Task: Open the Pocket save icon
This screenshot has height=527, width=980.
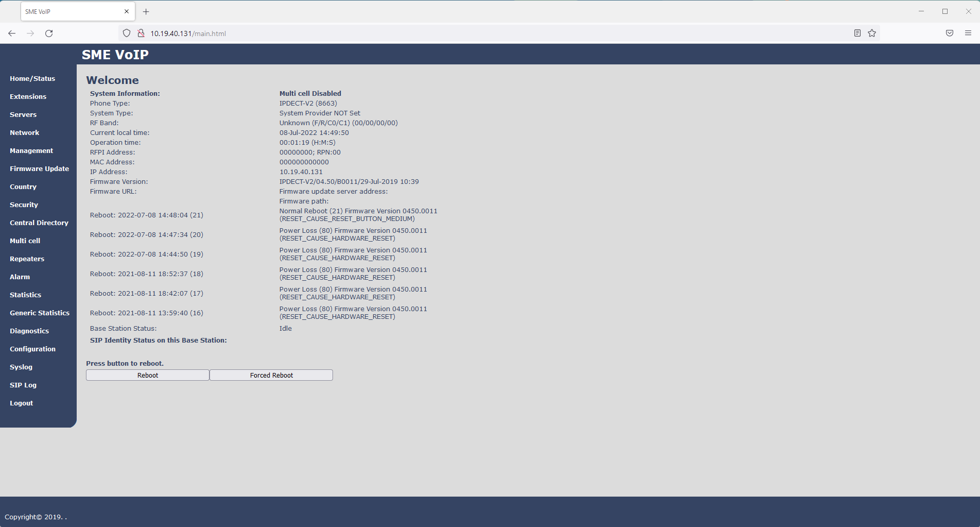Action: (x=950, y=33)
